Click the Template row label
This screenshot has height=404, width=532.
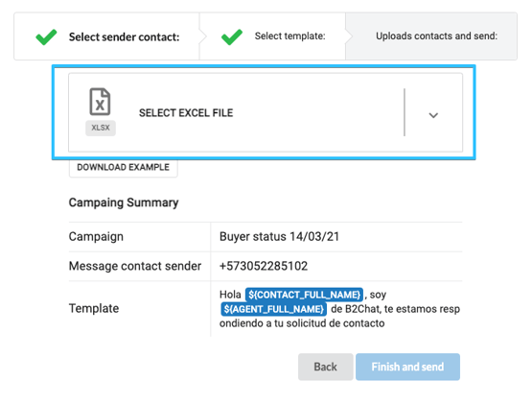coord(94,309)
